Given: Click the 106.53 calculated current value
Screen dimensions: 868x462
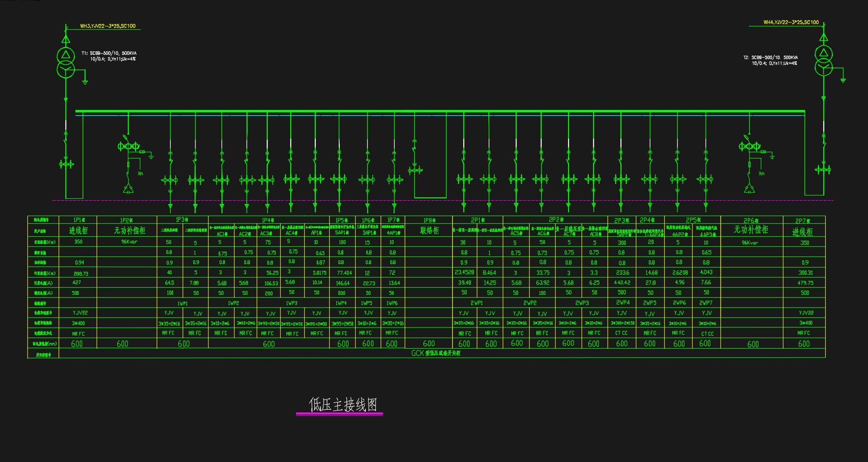Looking at the screenshot, I should [271, 283].
